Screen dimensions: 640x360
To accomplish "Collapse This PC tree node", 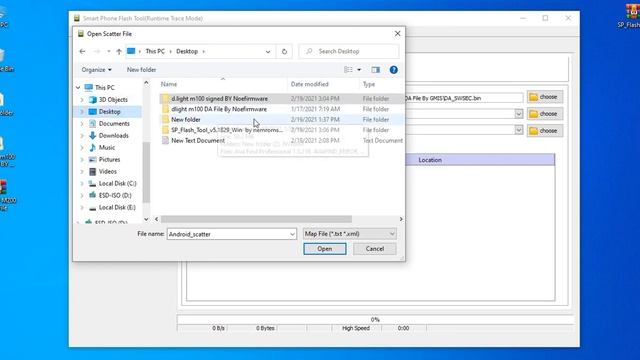I will click(x=78, y=87).
